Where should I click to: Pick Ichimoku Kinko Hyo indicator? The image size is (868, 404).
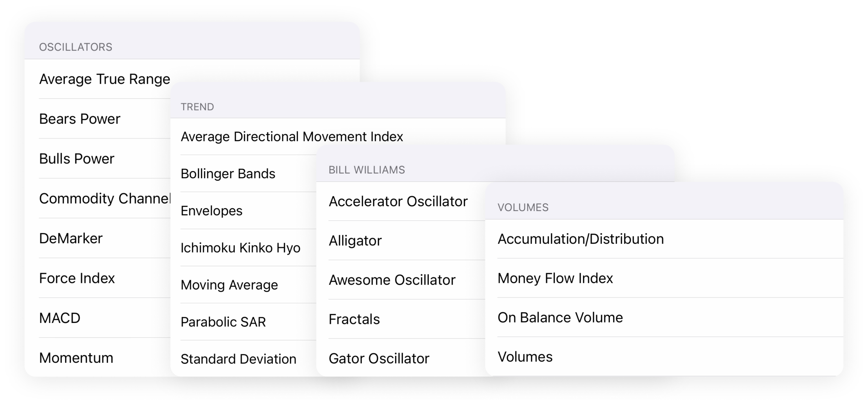click(240, 248)
